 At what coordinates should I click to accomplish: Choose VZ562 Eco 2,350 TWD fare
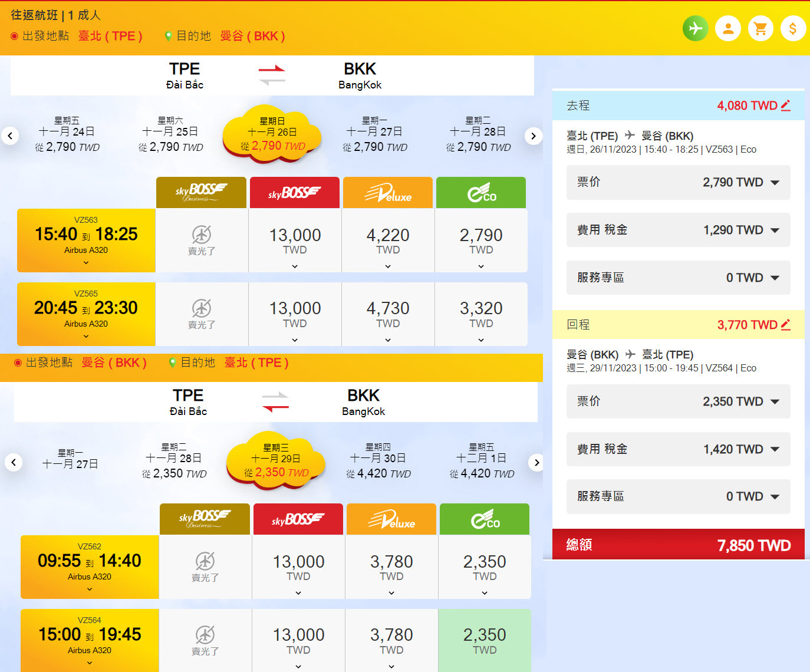pyautogui.click(x=485, y=567)
